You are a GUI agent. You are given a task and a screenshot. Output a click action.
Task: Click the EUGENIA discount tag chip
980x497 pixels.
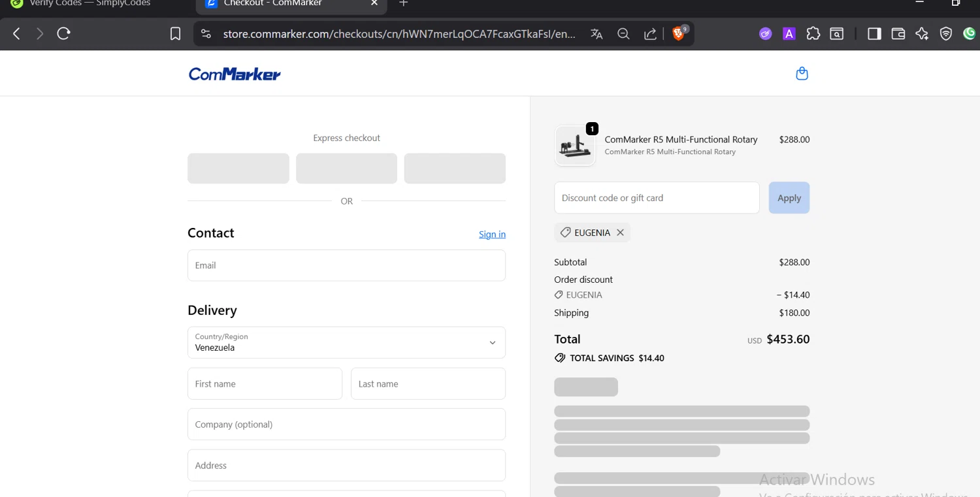(592, 232)
